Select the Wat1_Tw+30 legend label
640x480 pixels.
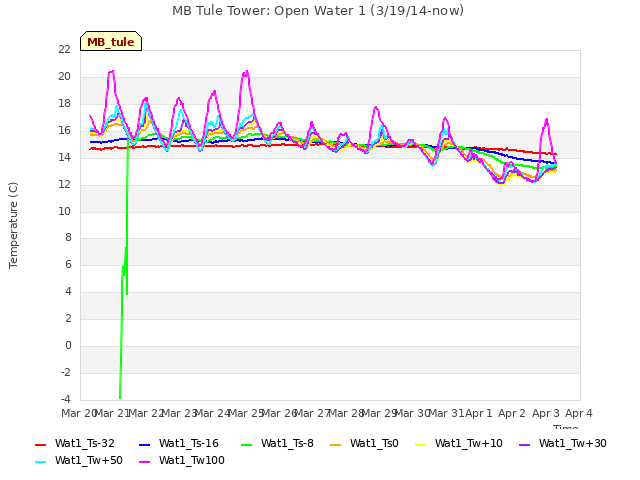click(573, 444)
